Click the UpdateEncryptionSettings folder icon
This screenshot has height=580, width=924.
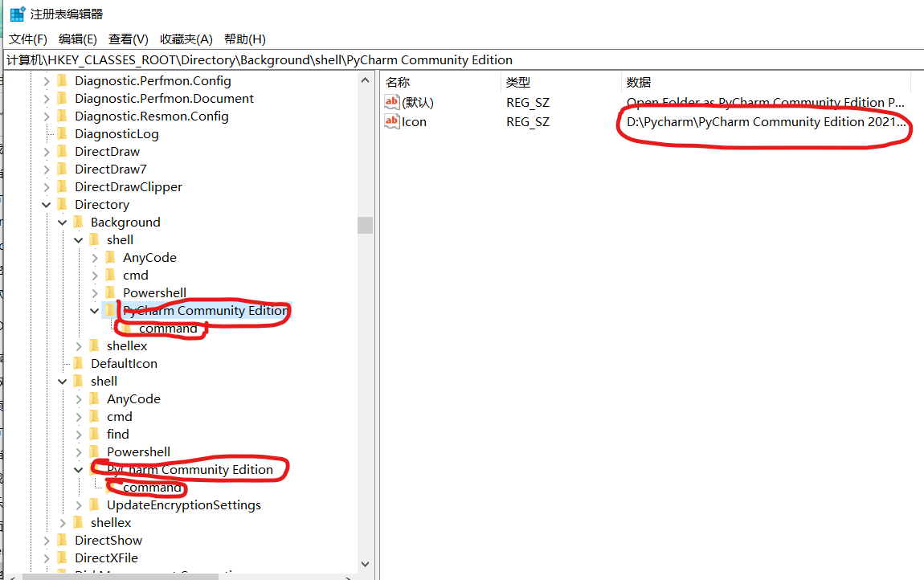[94, 505]
